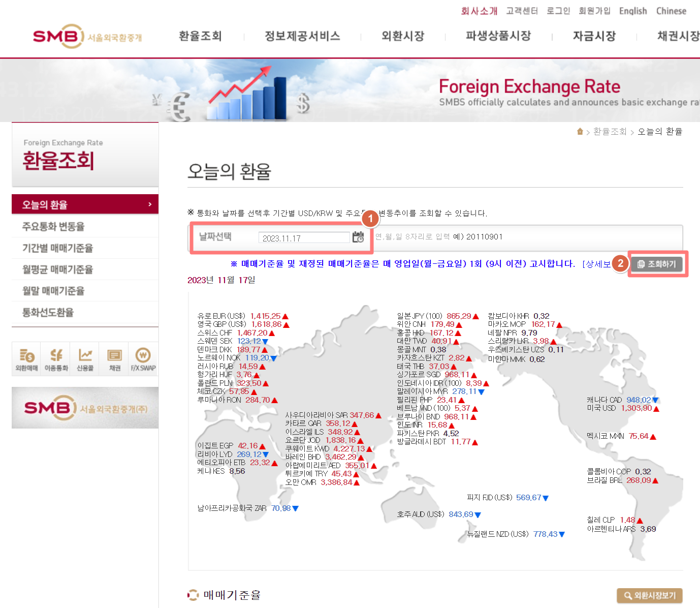Open the 채권시장 top menu

[678, 36]
